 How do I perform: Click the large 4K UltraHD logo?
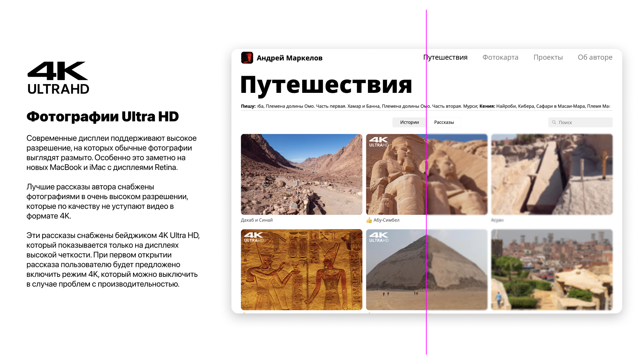[x=58, y=78]
